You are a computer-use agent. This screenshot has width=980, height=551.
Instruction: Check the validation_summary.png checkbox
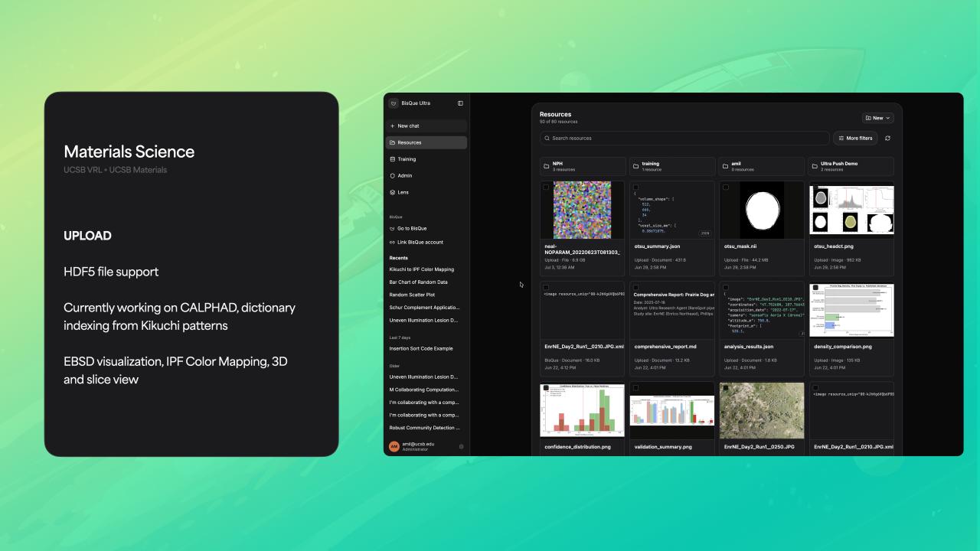(x=636, y=388)
